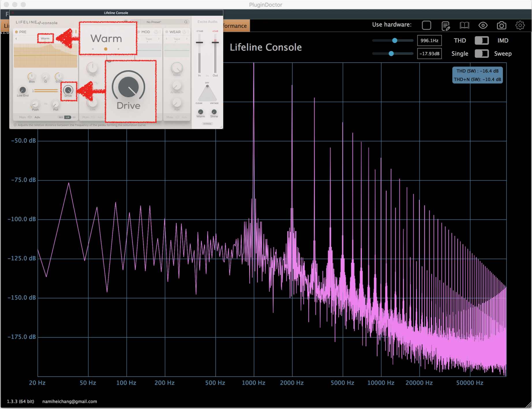Open the manual book icon
The image size is (532, 409).
tap(464, 25)
